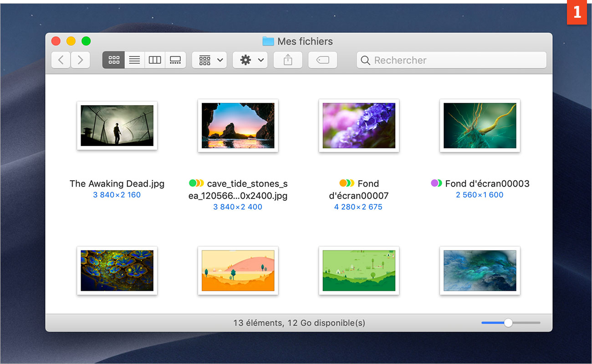Select the orange hills landscape thumbnail
The width and height of the screenshot is (592, 364).
pyautogui.click(x=238, y=270)
